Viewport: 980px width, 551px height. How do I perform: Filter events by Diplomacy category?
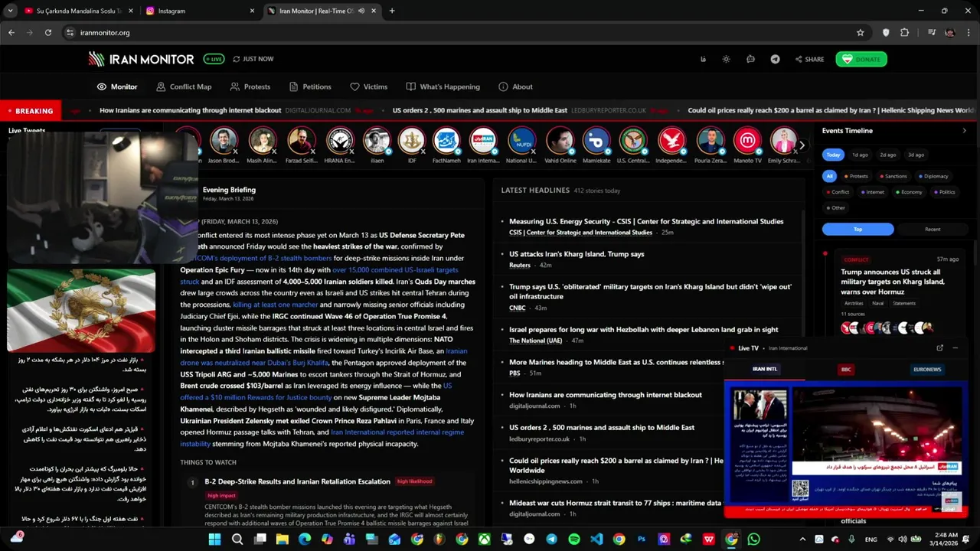pos(933,177)
